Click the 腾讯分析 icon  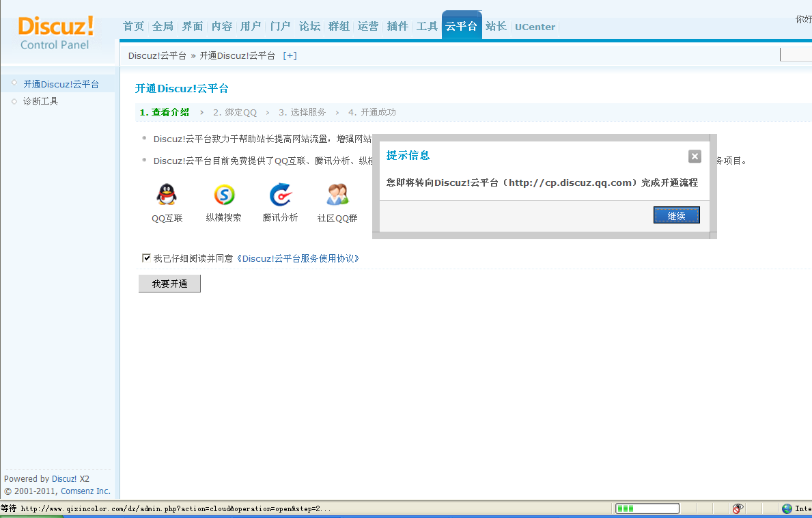(x=281, y=195)
